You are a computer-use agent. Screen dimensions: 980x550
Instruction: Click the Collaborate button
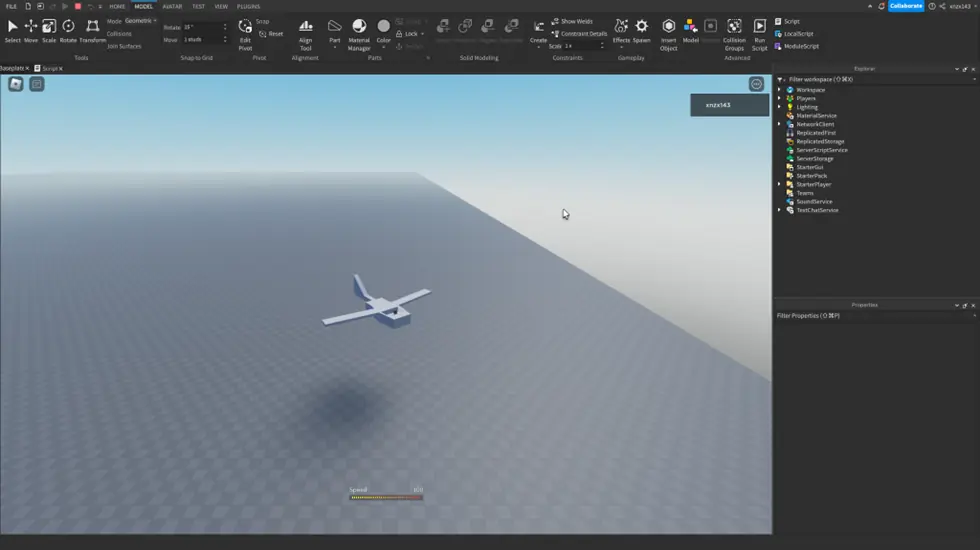(x=906, y=6)
